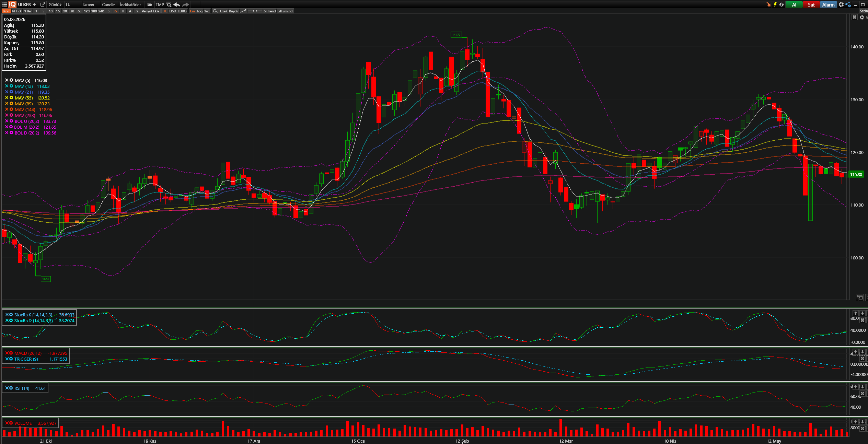Click the red Sat sell button
The height and width of the screenshot is (444, 868).
pyautogui.click(x=811, y=4)
